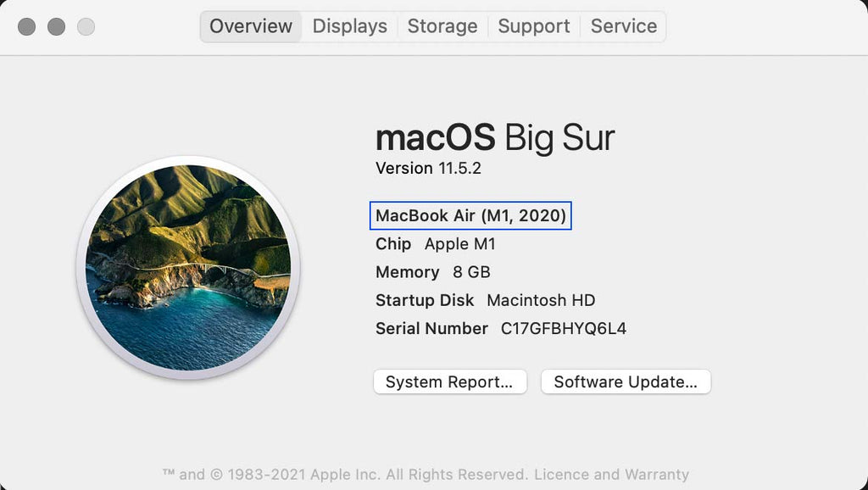Click the Software Update button
The height and width of the screenshot is (490, 868).
[x=626, y=381]
